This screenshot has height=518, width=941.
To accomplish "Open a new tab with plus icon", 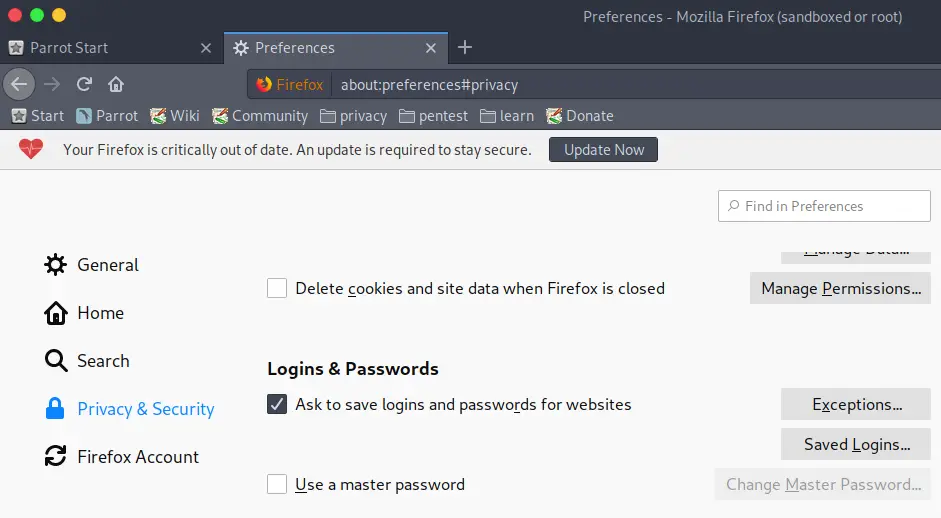I will coord(464,47).
